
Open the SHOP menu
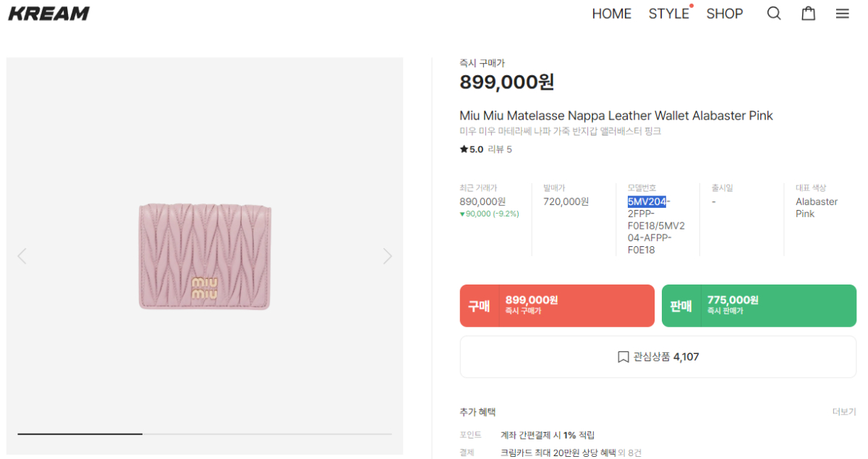pos(724,14)
